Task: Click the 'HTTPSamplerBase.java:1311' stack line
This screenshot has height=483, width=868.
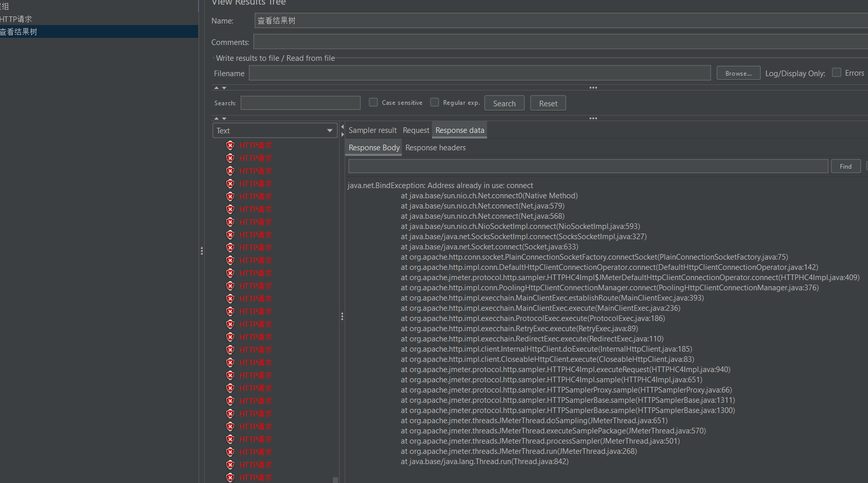Action: tap(568, 400)
